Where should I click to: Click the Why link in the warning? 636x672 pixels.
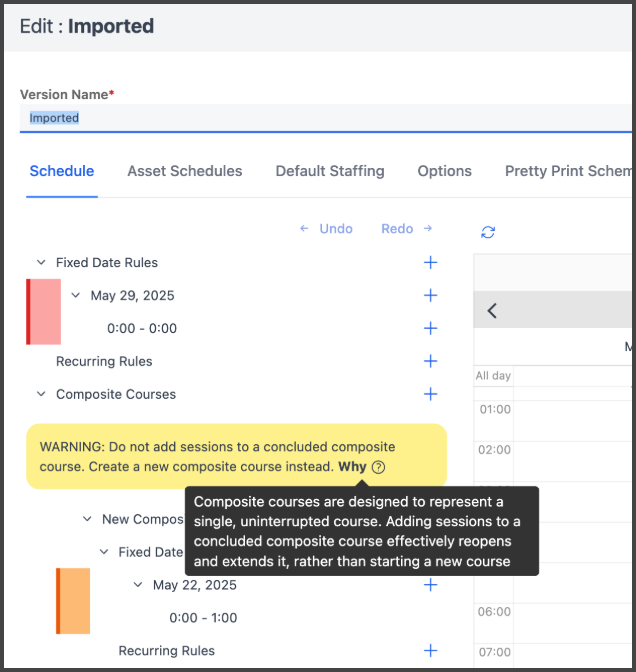click(352, 467)
